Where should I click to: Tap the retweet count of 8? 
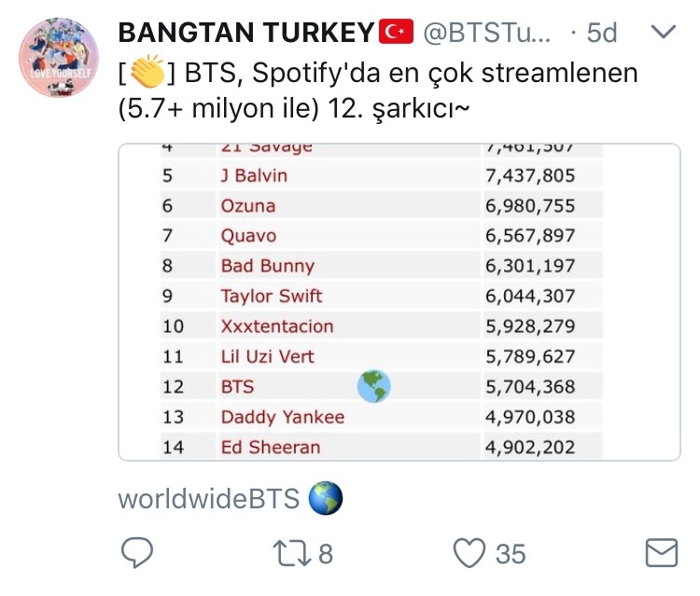tap(325, 554)
